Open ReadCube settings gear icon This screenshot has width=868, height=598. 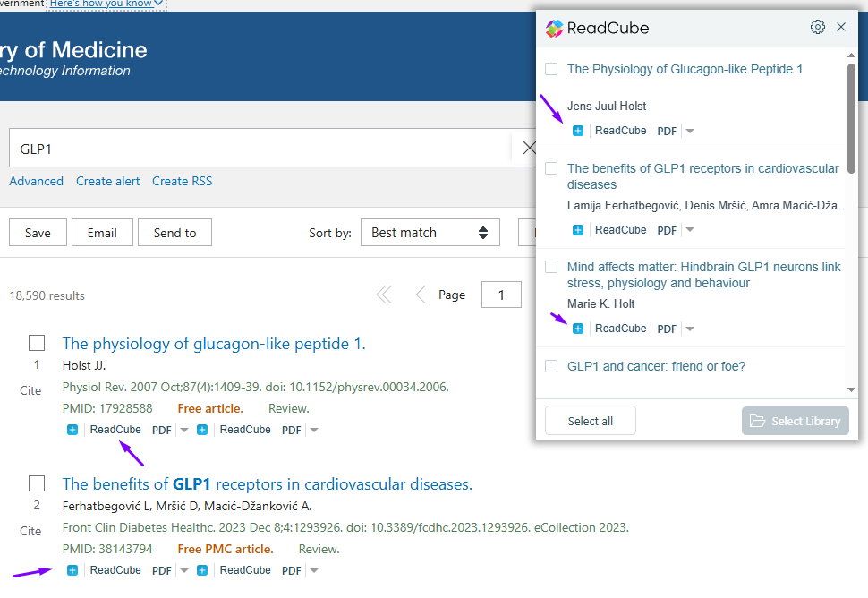(817, 27)
